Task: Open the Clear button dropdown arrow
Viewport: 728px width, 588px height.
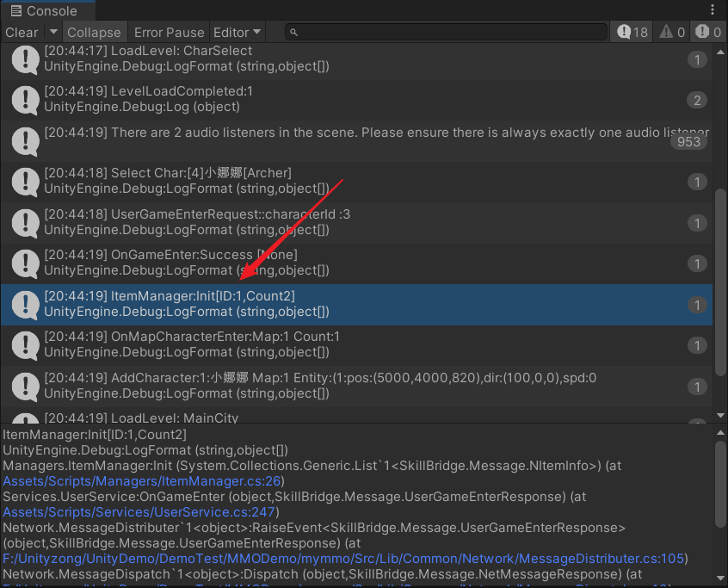Action: pyautogui.click(x=52, y=32)
